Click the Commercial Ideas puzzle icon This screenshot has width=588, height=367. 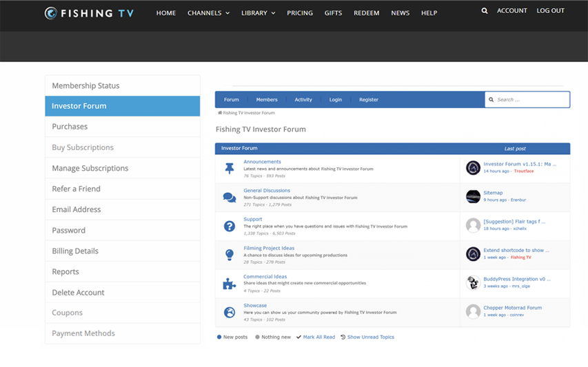pos(229,284)
